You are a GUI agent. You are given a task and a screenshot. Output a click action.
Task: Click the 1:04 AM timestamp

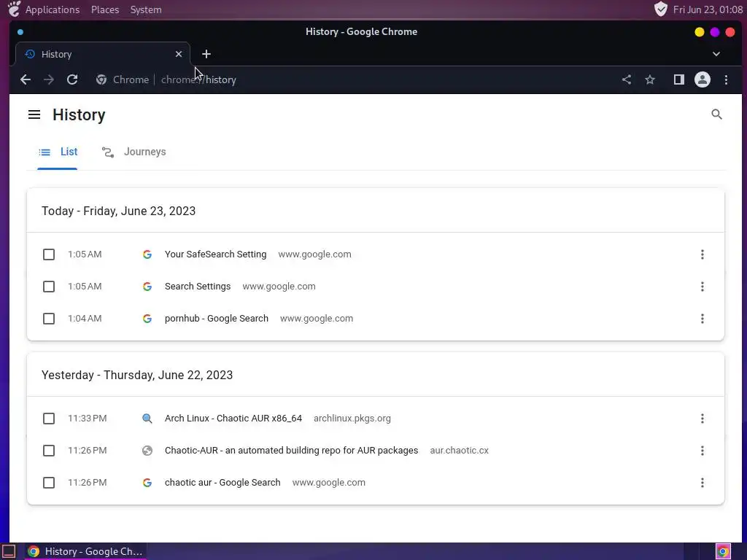pos(85,319)
